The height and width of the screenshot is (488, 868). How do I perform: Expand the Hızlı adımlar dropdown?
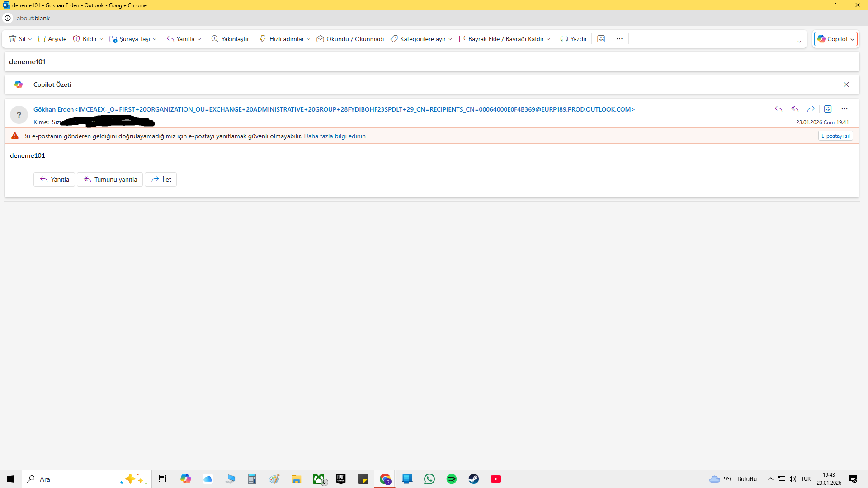[x=308, y=39]
